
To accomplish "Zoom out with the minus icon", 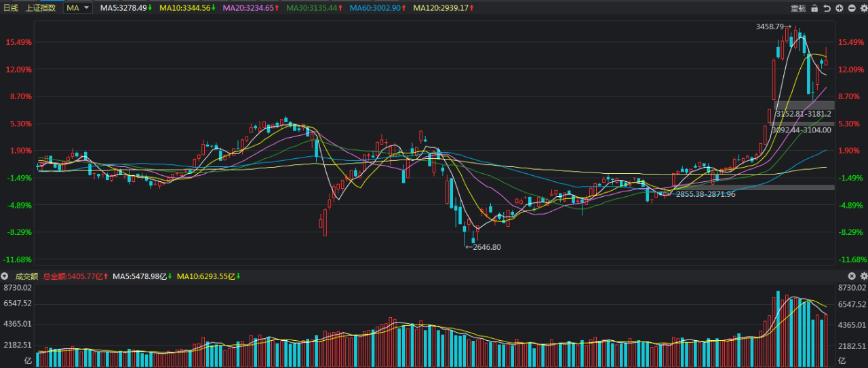I will [x=852, y=8].
